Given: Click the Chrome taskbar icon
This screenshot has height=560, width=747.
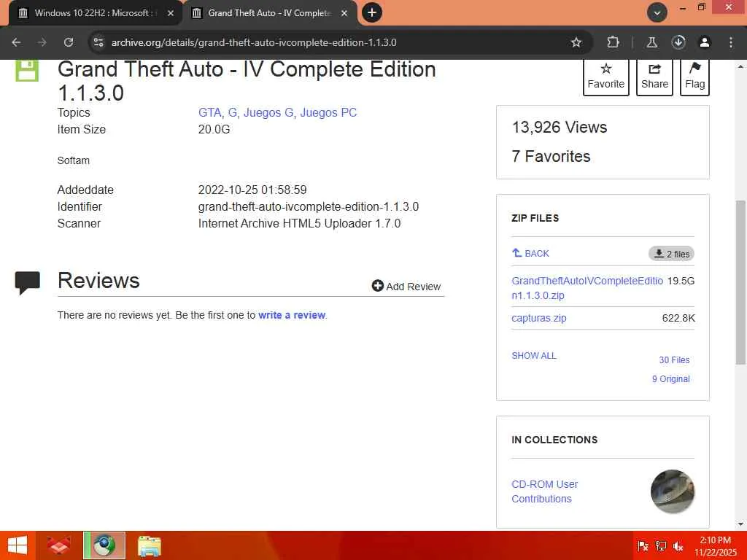Looking at the screenshot, I should point(104,545).
